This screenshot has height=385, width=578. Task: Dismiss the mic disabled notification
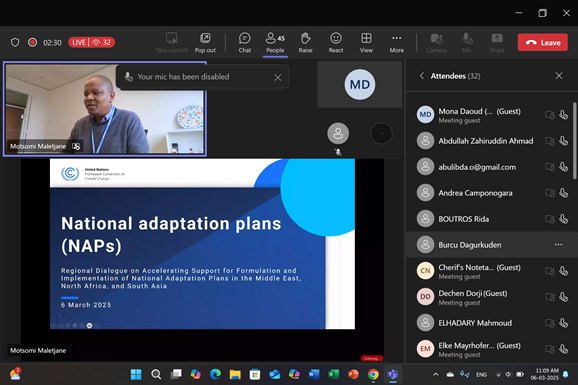coord(278,77)
